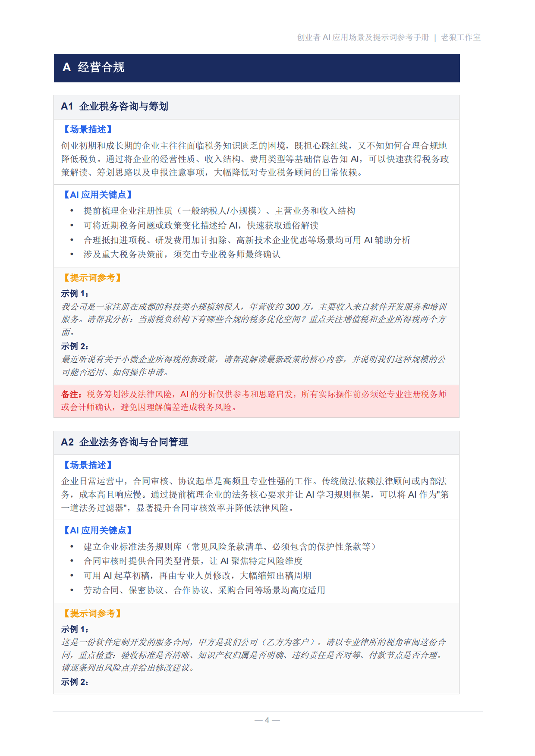This screenshot has height=756, width=535.
Task: Click the 【场景描述】 label under A2
Action: click(88, 465)
